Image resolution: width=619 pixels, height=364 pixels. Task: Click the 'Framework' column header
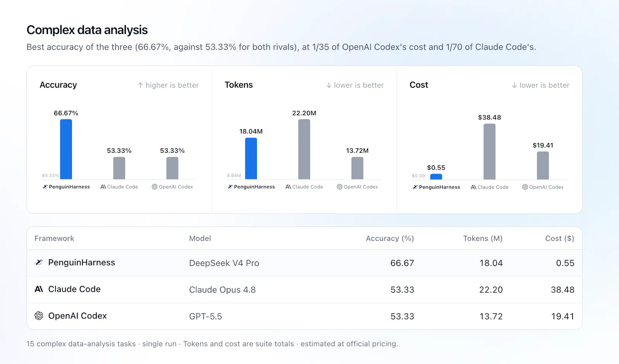(x=54, y=238)
